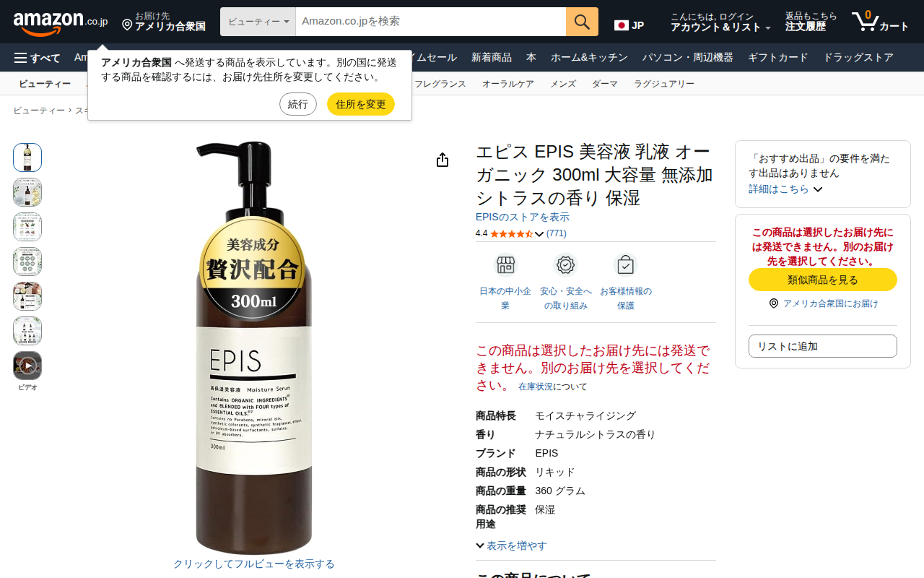
Task: Open the hamburger menu すべて
Action: (x=37, y=58)
